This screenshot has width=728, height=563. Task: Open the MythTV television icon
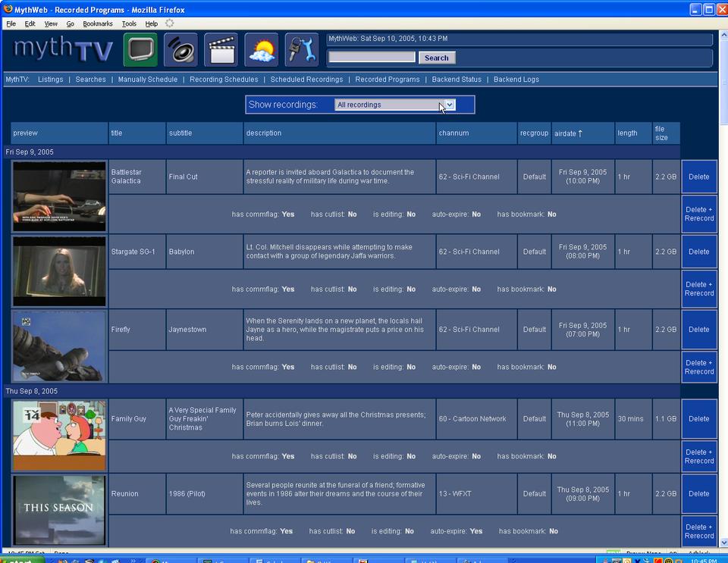pos(140,50)
